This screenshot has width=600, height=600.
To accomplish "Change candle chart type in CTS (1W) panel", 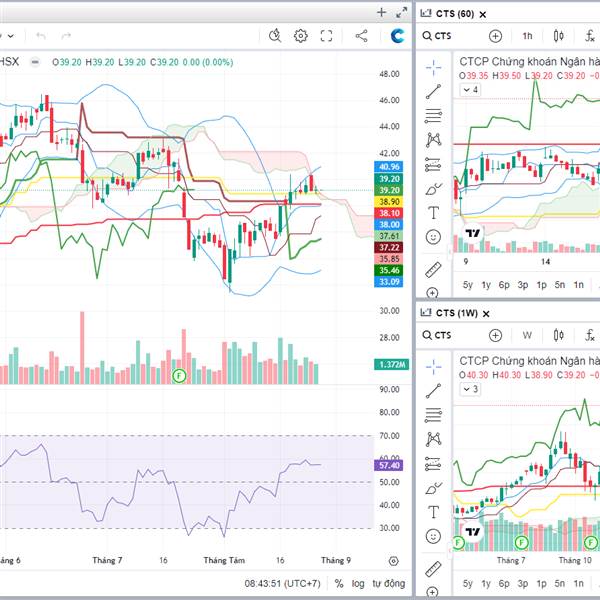I will [558, 335].
